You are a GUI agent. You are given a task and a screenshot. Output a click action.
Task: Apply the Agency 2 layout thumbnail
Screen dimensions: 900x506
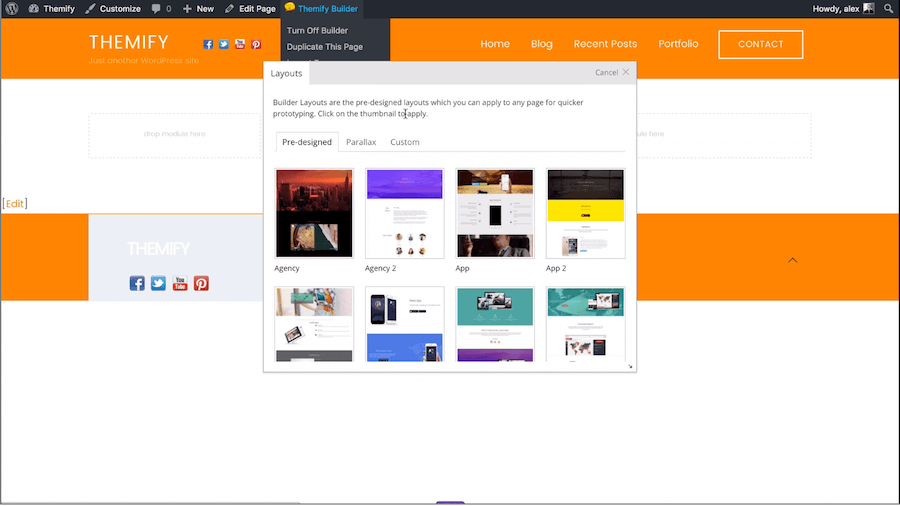click(x=405, y=213)
